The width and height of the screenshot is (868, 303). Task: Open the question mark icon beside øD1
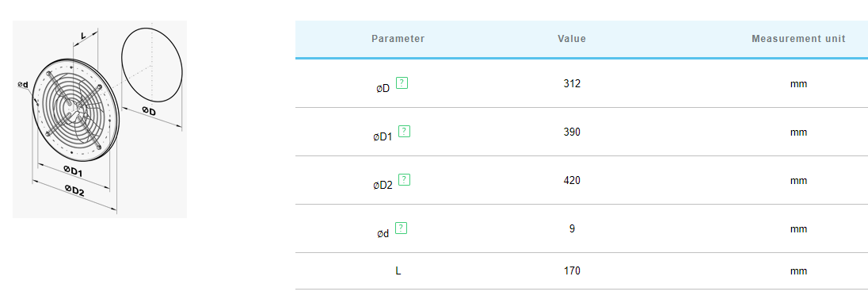pyautogui.click(x=404, y=132)
